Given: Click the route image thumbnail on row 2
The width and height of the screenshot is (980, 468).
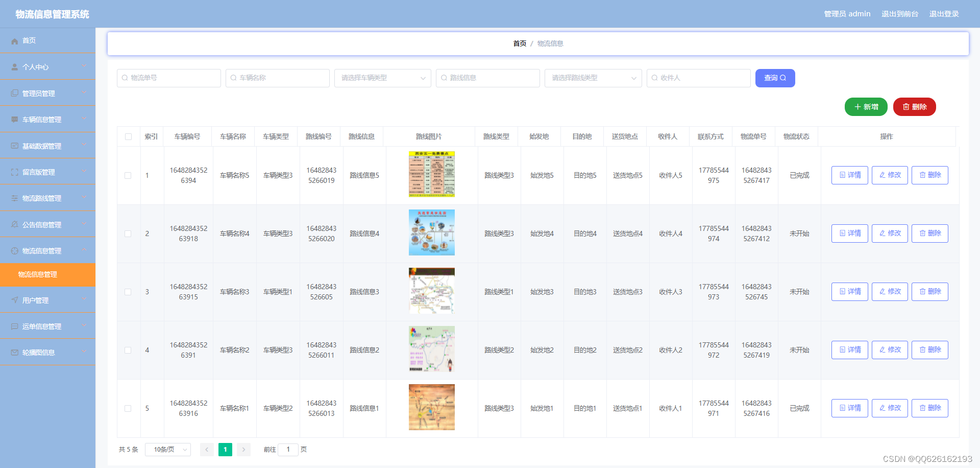Looking at the screenshot, I should tap(431, 232).
